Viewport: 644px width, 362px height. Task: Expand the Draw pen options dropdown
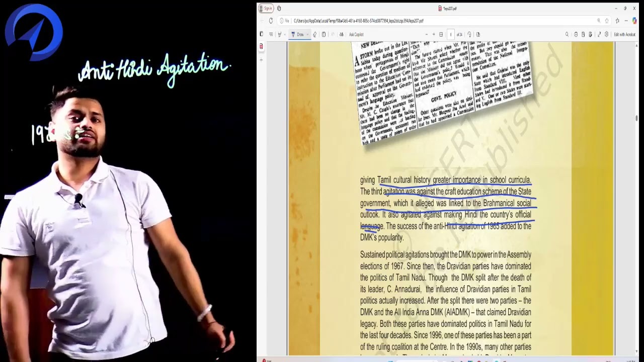[x=307, y=34]
